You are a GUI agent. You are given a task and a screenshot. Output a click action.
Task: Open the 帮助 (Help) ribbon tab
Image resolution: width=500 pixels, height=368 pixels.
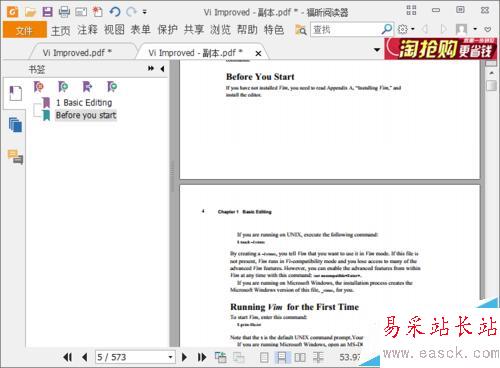pyautogui.click(x=247, y=30)
